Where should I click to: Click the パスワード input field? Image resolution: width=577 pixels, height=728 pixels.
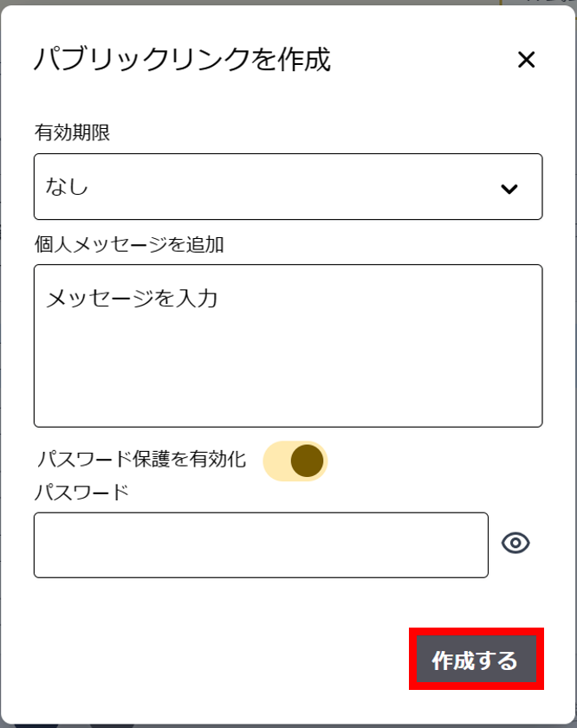(x=260, y=544)
